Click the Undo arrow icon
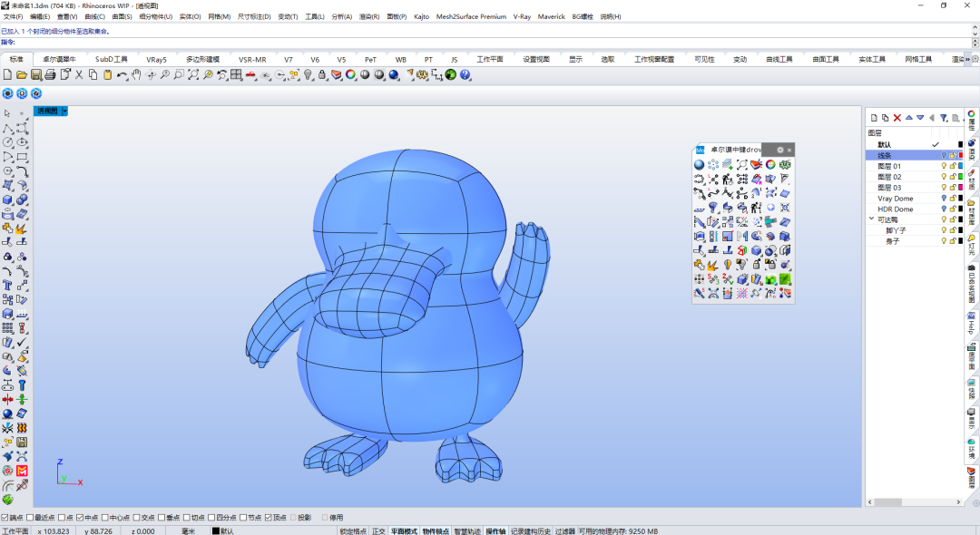The width and height of the screenshot is (980, 535). 122,75
